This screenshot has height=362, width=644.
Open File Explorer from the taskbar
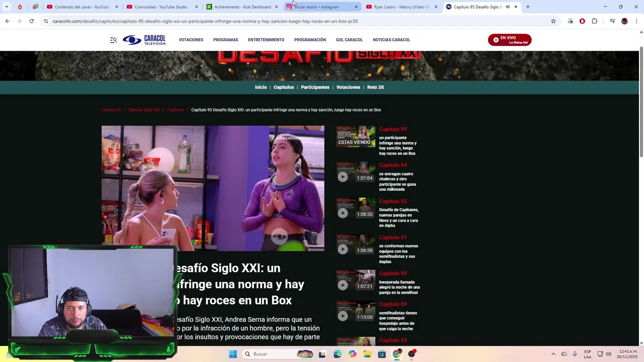tap(367, 354)
